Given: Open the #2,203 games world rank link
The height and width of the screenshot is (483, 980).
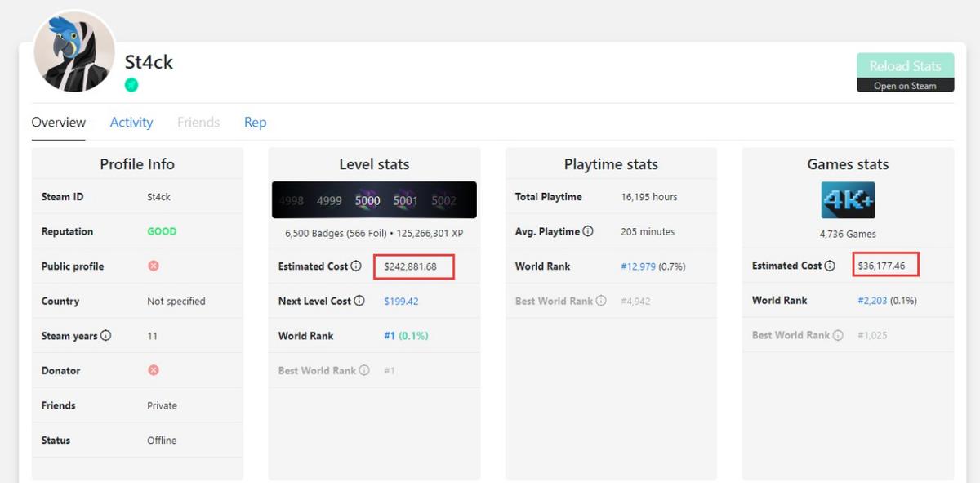Looking at the screenshot, I should pos(871,300).
